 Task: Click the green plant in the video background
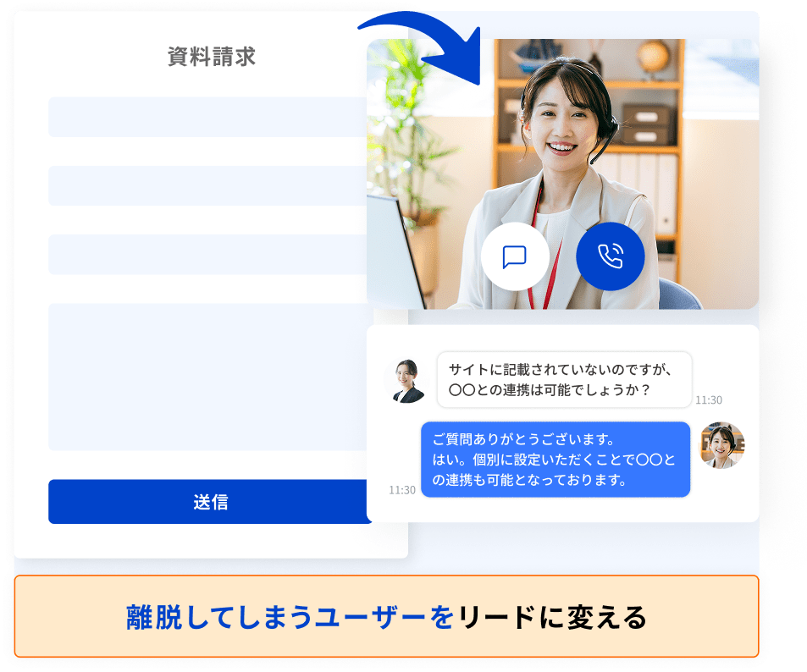click(406, 127)
